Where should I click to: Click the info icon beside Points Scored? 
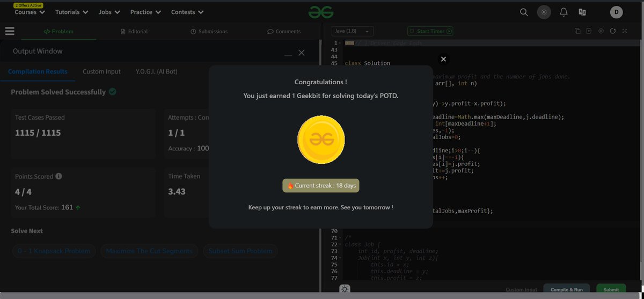(x=58, y=176)
